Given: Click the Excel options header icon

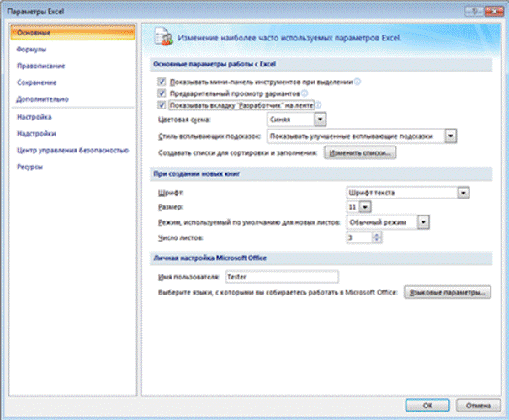Looking at the screenshot, I should (x=163, y=37).
